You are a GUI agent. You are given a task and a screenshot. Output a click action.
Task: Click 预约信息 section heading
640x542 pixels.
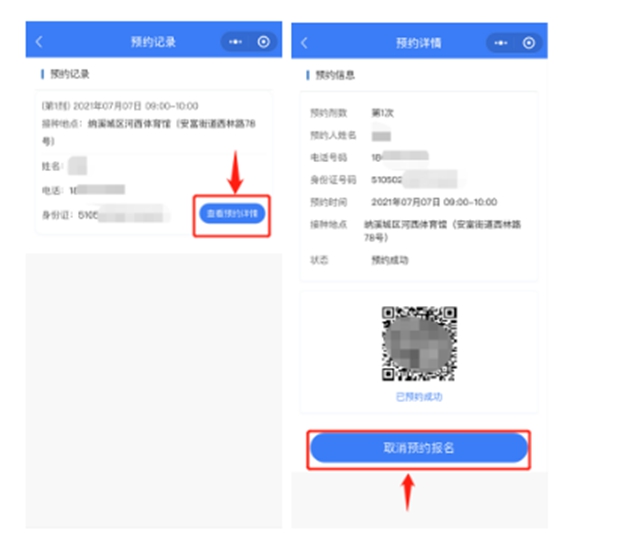tap(335, 75)
